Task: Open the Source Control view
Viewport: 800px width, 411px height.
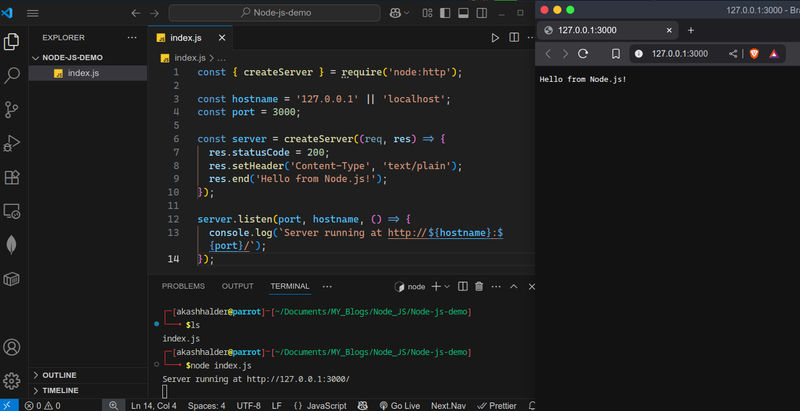Action: tap(13, 109)
